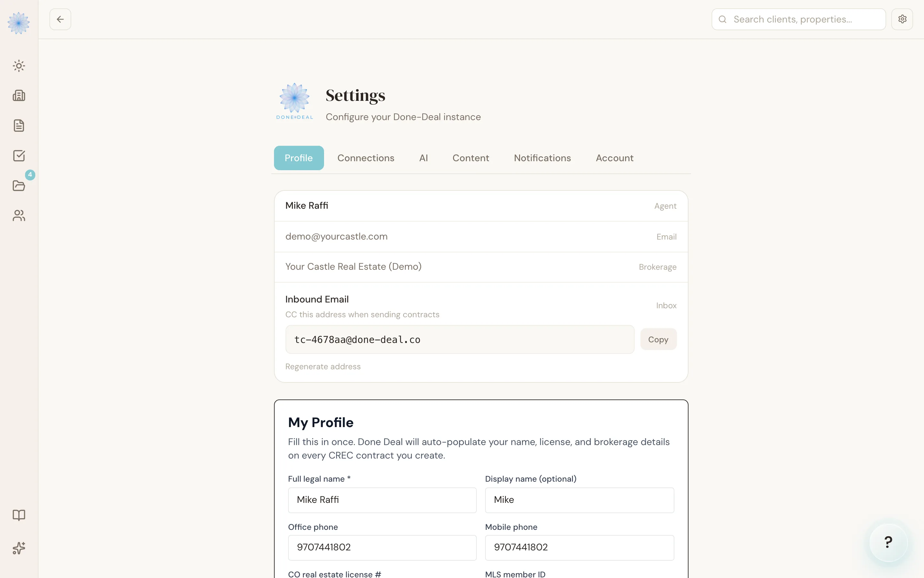Open the sparkles AI icon in sidebar
Viewport: 924px width, 578px height.
pos(19,548)
